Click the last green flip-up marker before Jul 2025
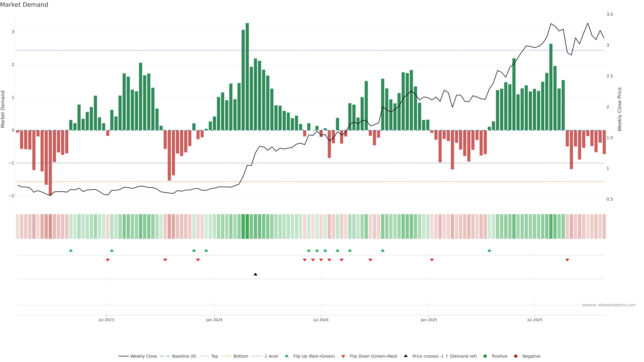The width and height of the screenshot is (644, 362). pyautogui.click(x=489, y=250)
